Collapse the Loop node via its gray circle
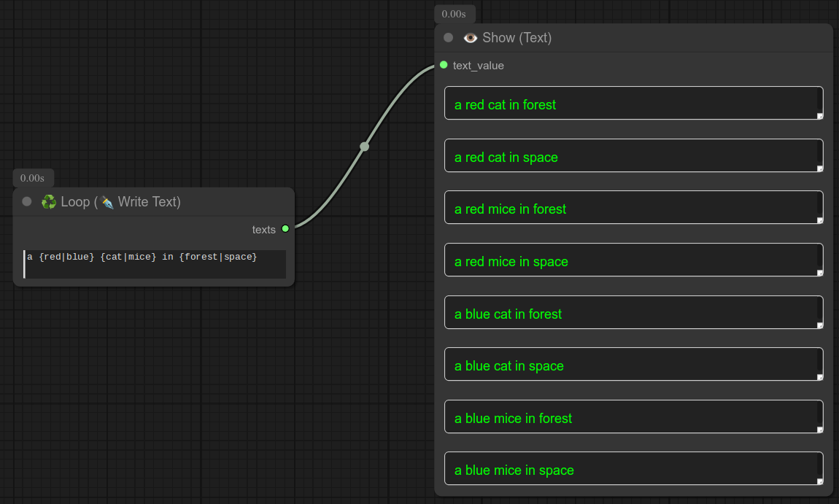Viewport: 839px width, 504px height. [26, 202]
